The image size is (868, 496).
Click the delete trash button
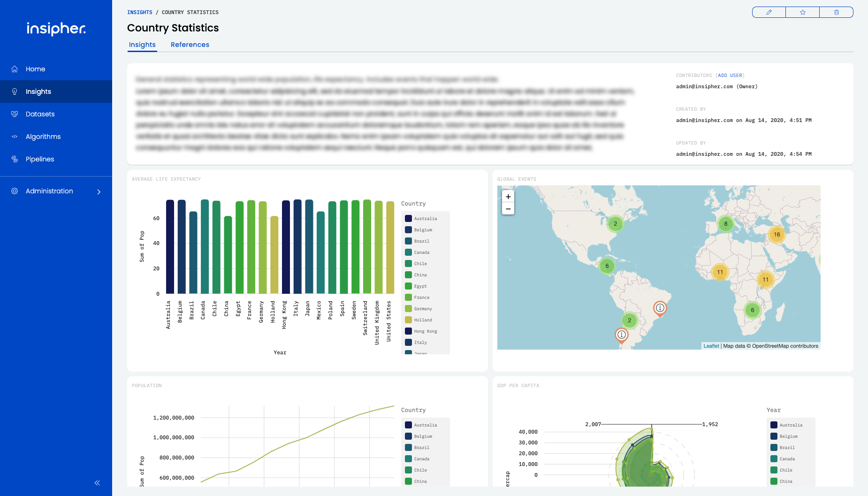(x=836, y=12)
